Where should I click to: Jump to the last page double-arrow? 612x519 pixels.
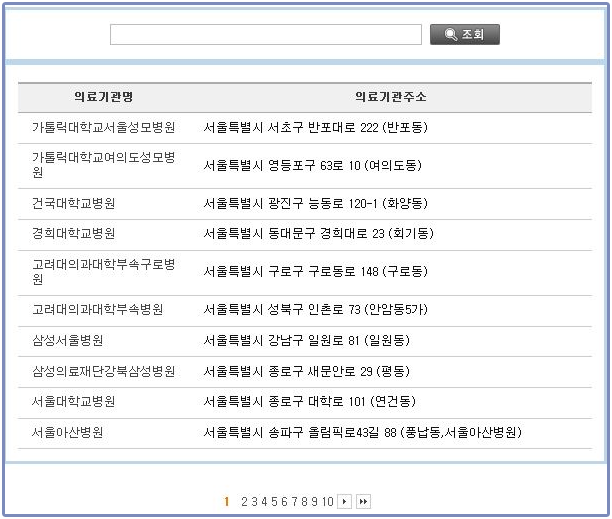tap(363, 501)
